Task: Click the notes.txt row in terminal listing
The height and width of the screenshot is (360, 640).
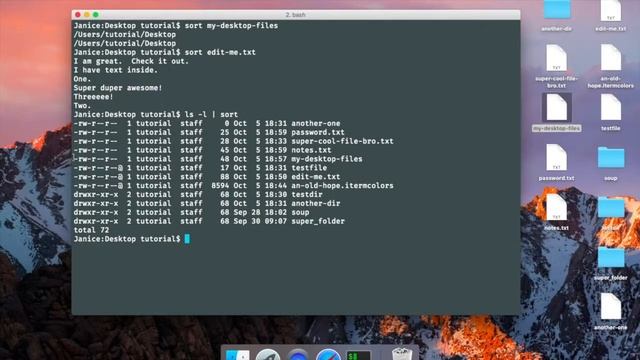Action: [x=202, y=150]
